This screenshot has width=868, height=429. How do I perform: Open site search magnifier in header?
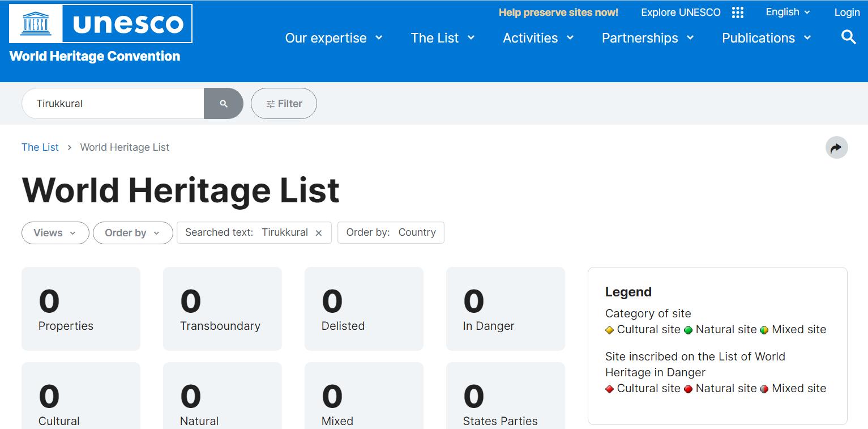click(x=848, y=37)
